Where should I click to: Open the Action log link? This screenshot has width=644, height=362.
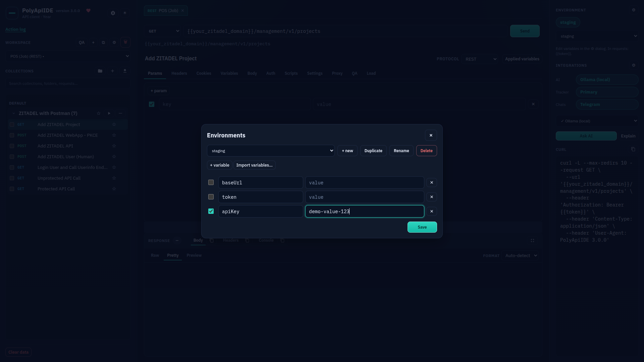point(15,29)
